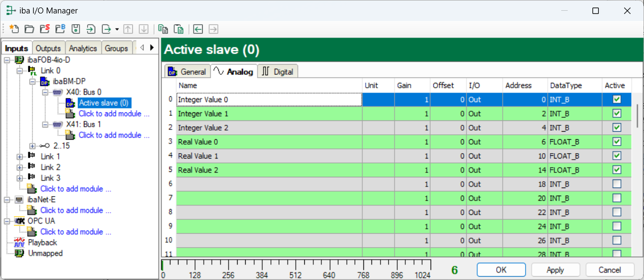Click the import toolbar icon
This screenshot has height=280, width=644.
click(91, 29)
